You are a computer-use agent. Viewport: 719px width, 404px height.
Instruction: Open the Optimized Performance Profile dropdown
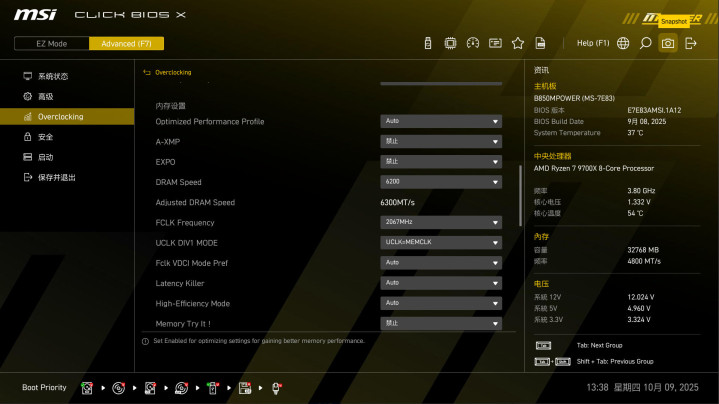(x=441, y=121)
